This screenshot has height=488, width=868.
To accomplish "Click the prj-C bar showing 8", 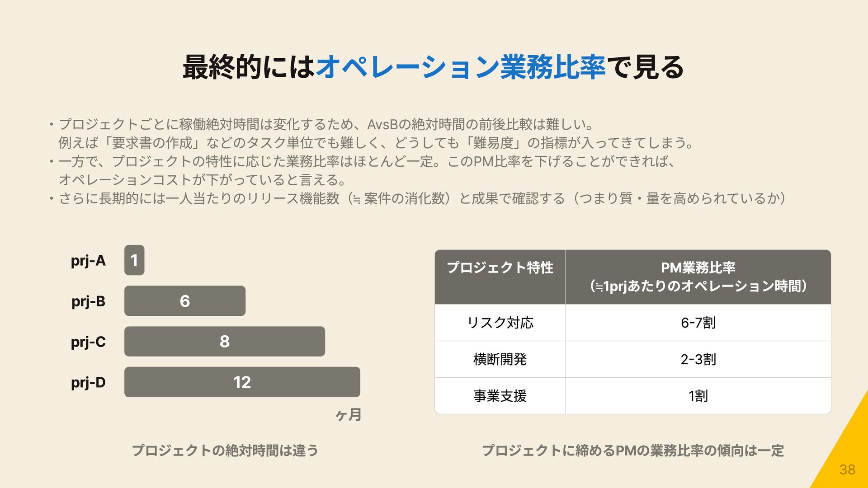I will (x=225, y=342).
